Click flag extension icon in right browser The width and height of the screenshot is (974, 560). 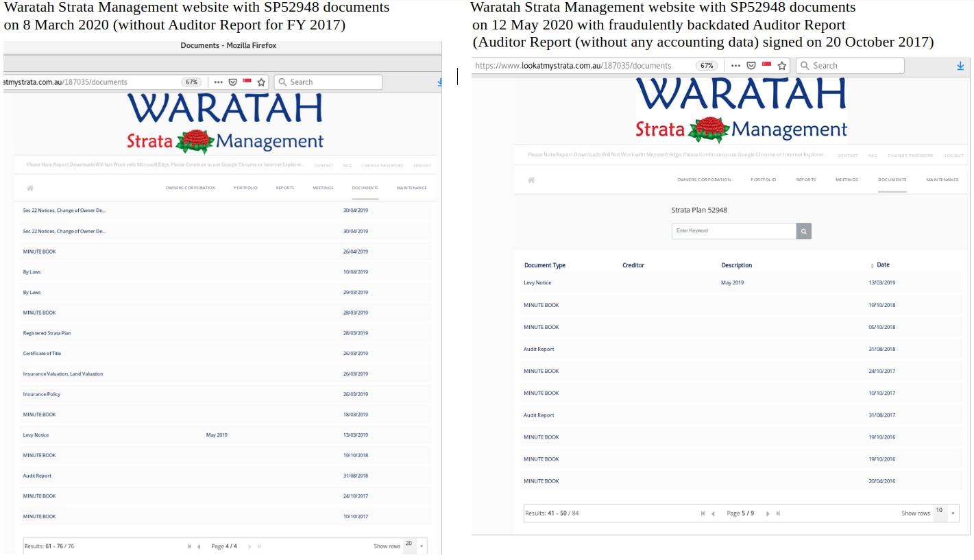[766, 65]
